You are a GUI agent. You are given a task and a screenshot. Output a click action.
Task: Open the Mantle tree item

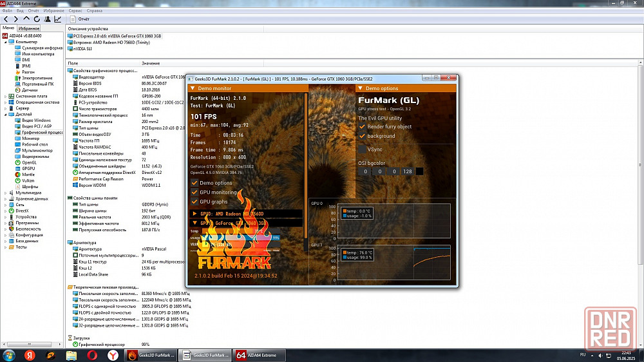click(24, 175)
